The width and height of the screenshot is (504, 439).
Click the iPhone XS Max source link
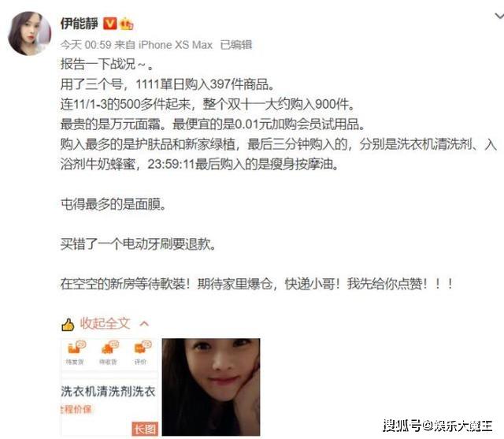pos(176,45)
